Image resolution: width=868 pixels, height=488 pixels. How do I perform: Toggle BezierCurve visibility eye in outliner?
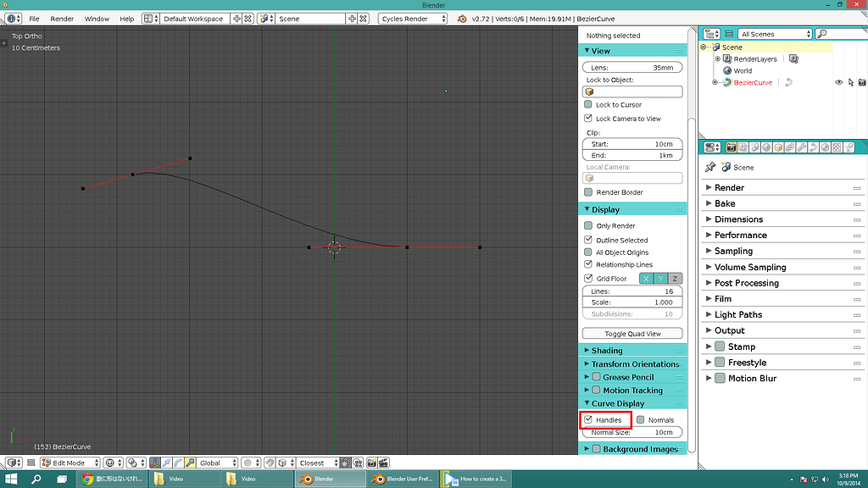click(838, 82)
